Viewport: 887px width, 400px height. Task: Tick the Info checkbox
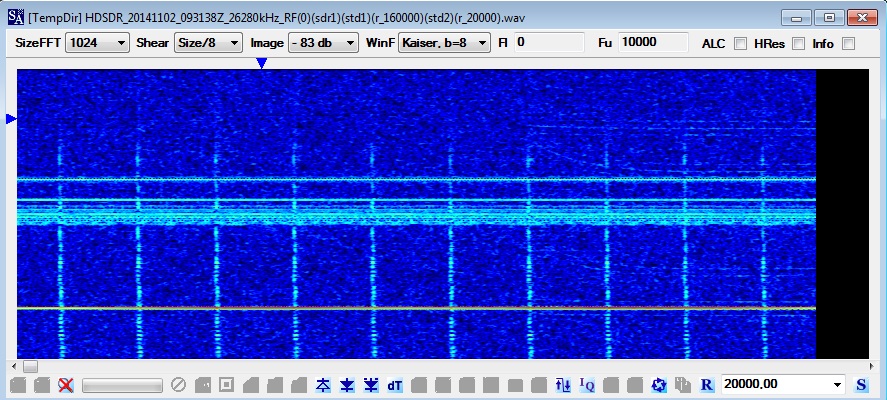848,44
